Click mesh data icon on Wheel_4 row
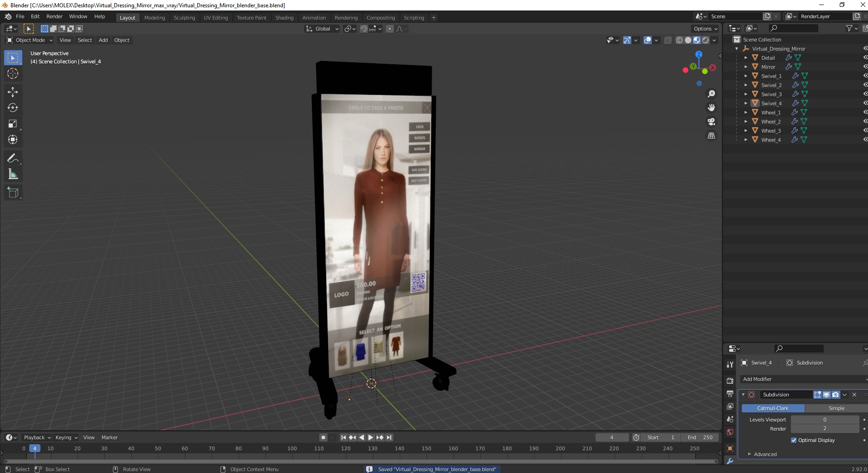This screenshot has height=473, width=868. (x=804, y=139)
